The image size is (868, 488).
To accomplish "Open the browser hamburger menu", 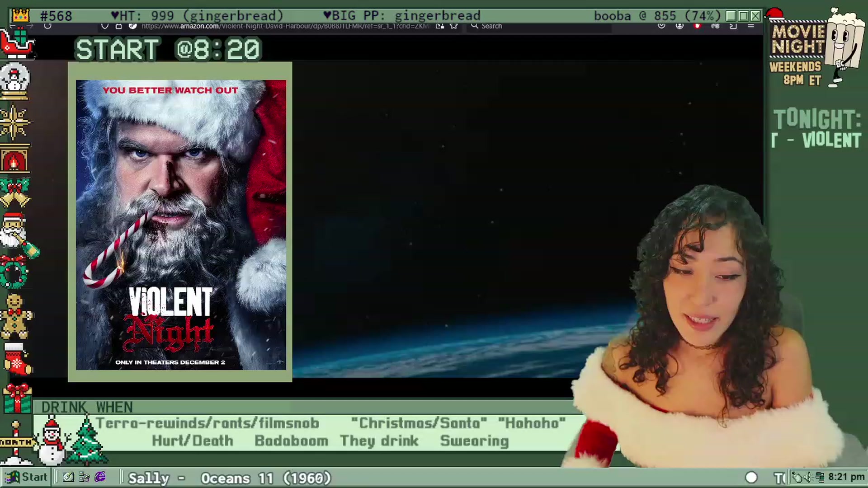I will tap(751, 26).
